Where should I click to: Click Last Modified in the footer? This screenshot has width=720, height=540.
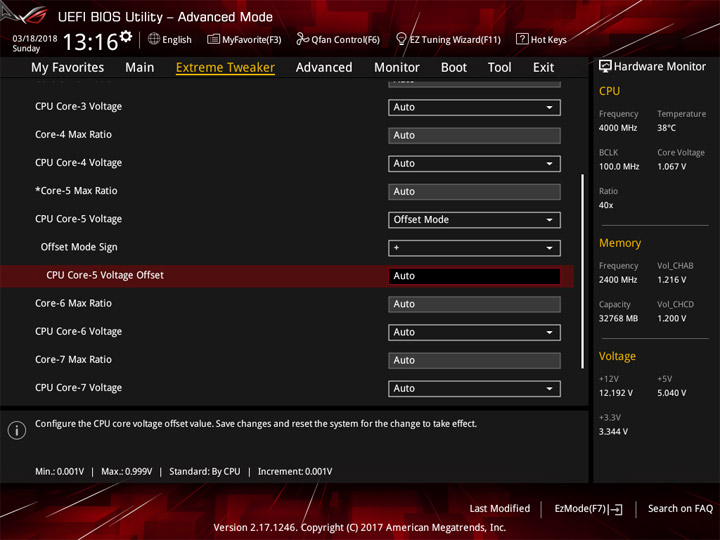click(500, 509)
